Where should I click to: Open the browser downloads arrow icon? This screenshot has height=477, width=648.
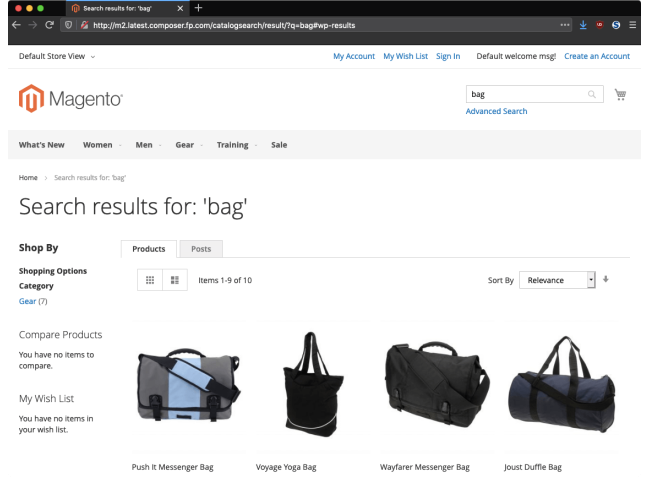[x=583, y=25]
